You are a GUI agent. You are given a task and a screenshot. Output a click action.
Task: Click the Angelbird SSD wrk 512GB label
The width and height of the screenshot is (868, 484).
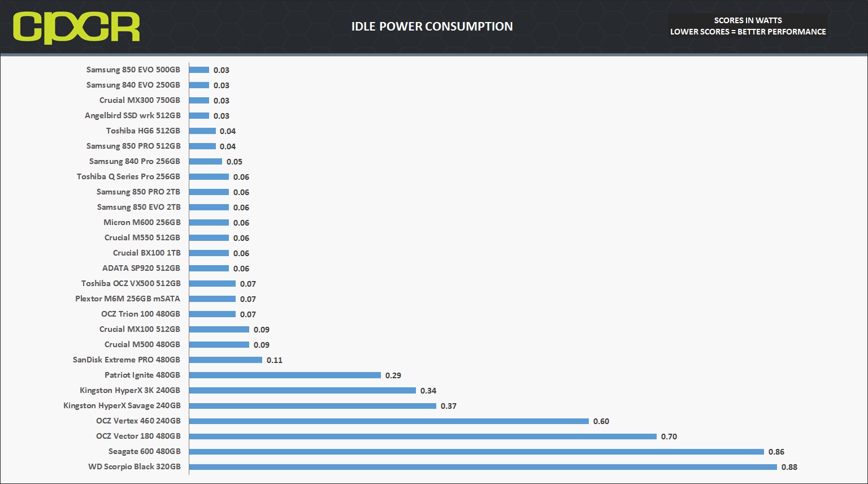[133, 115]
